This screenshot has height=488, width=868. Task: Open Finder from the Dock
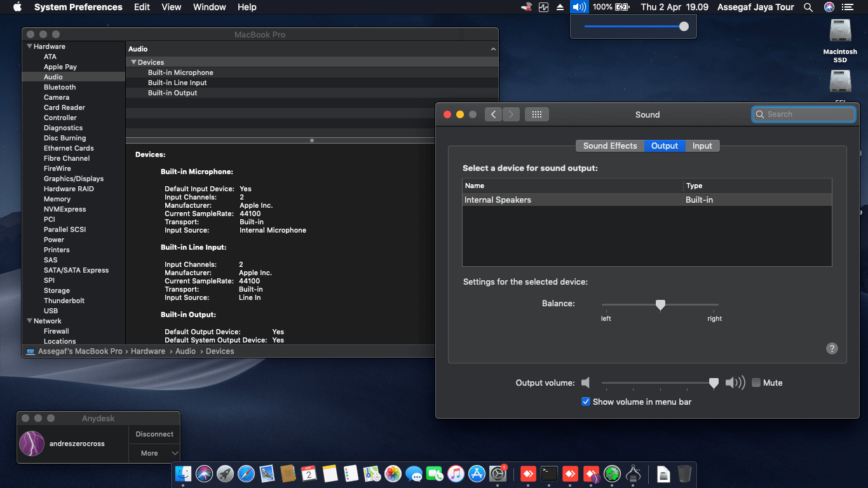[183, 473]
